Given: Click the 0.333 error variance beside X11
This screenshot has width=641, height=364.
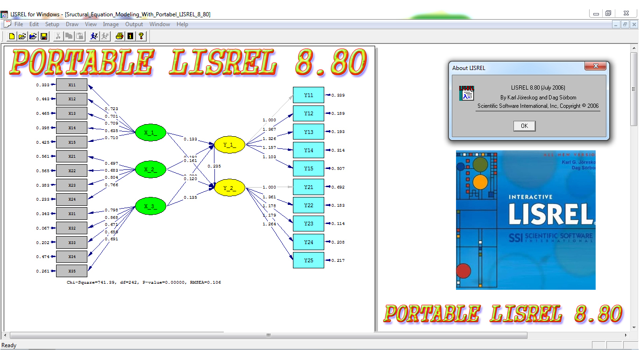Looking at the screenshot, I should point(43,85).
